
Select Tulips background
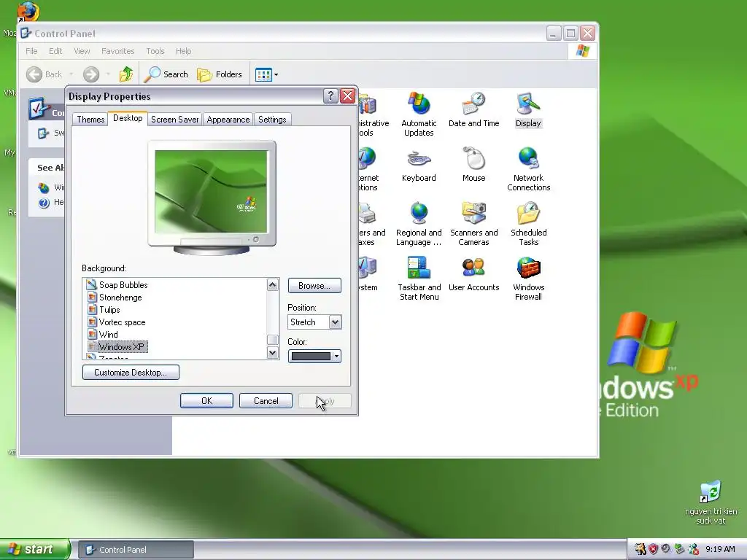[x=104, y=309]
